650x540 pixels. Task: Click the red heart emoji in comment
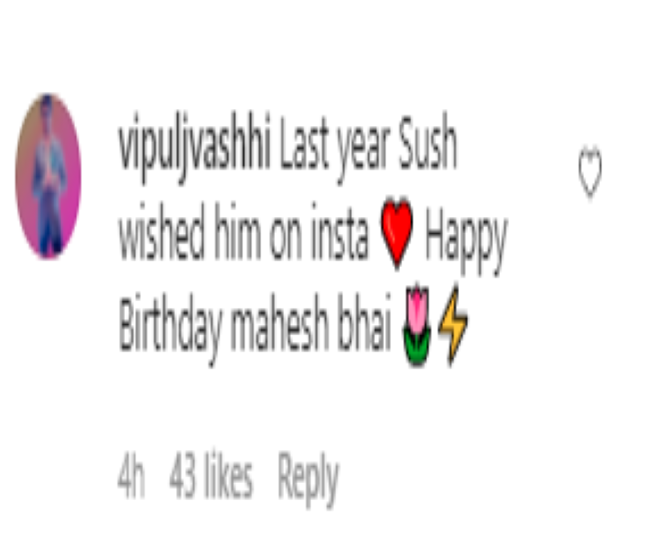[397, 233]
